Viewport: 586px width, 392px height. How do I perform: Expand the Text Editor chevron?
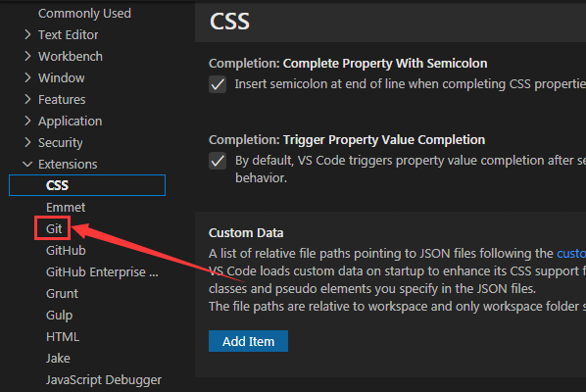(x=27, y=34)
